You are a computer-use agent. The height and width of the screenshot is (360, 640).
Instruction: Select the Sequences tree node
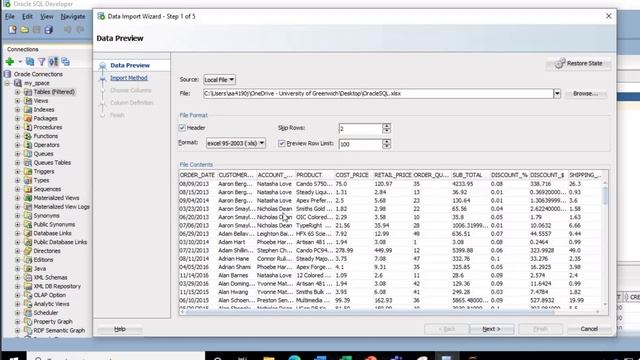(47, 189)
